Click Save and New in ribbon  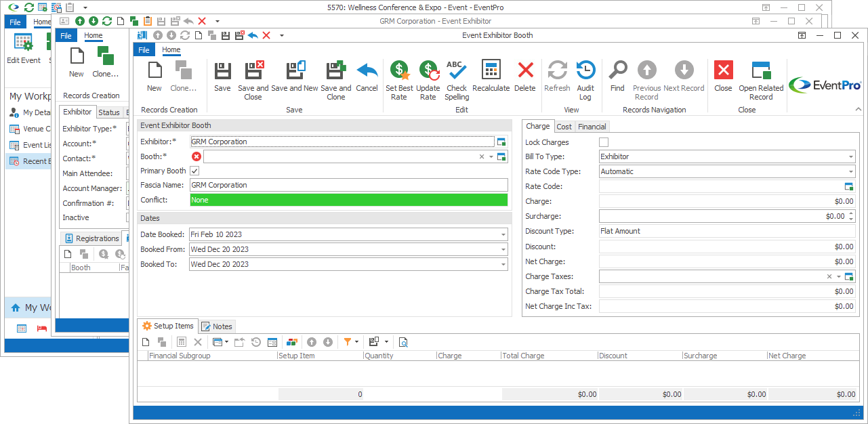pos(295,76)
